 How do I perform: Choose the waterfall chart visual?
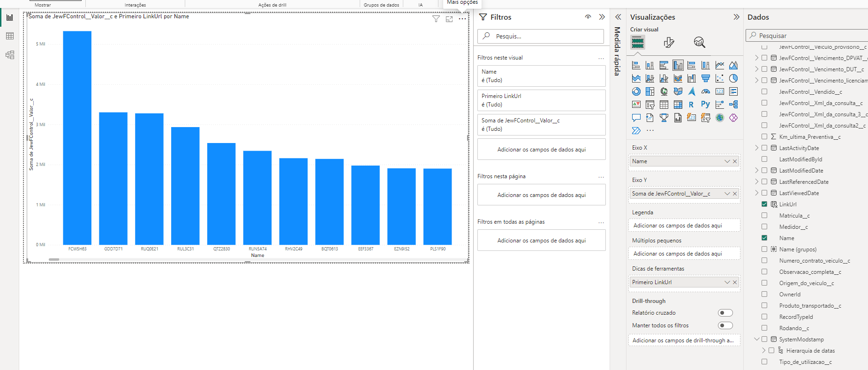(x=692, y=78)
